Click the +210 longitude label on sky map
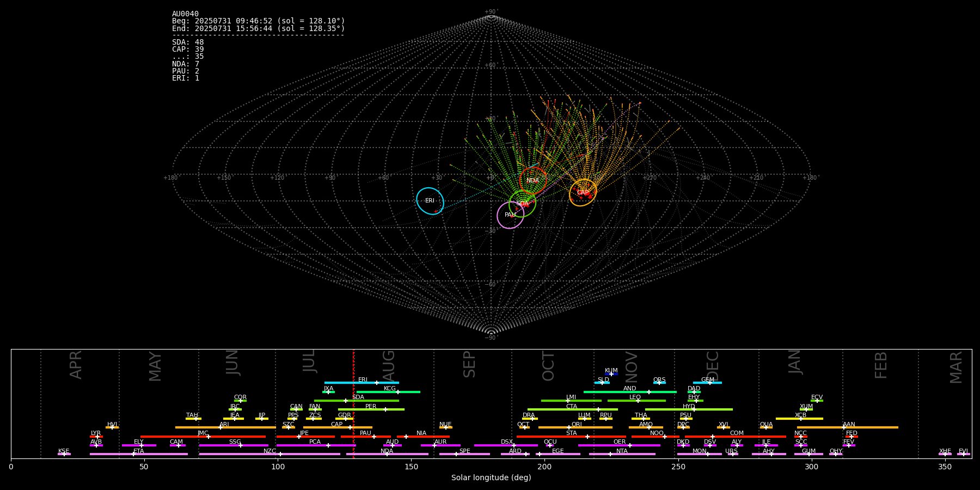 coord(756,178)
